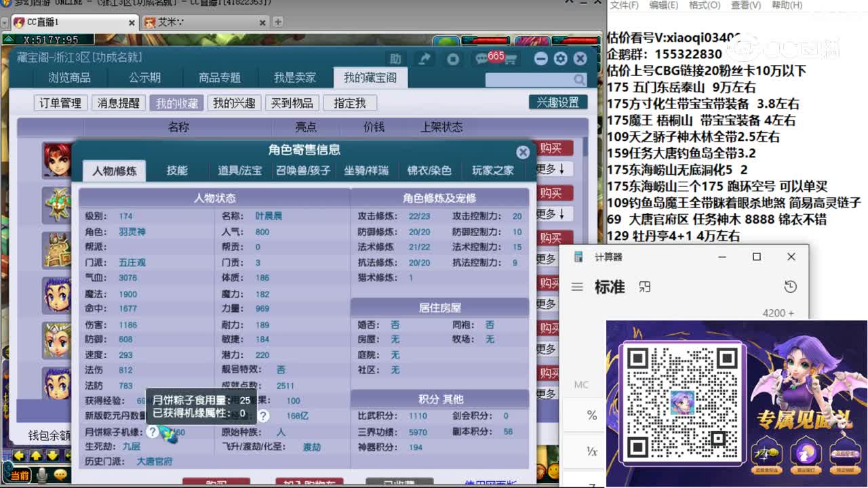Open the shopping cart icon
Image resolution: width=868 pixels, height=488 pixels.
(511, 60)
